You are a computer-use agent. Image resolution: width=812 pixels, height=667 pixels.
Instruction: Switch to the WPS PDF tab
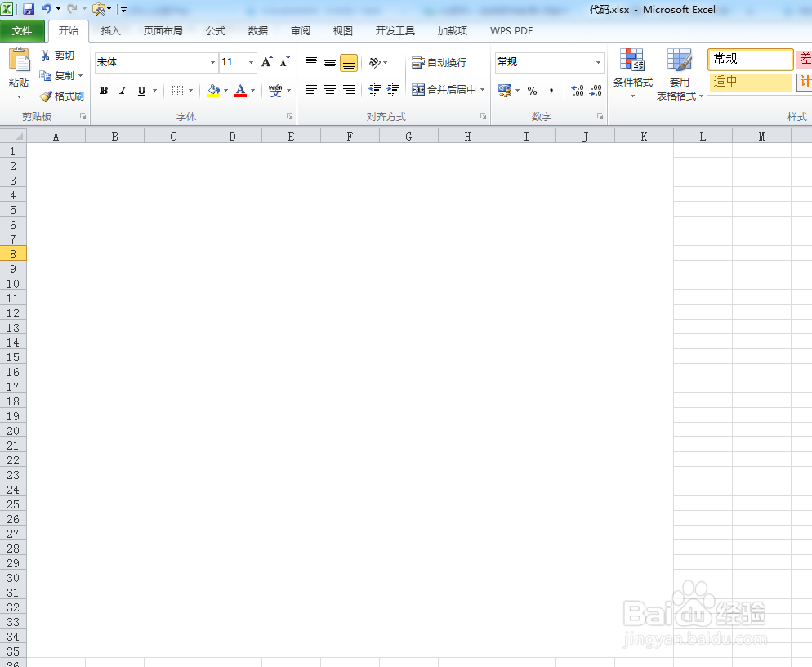pyautogui.click(x=511, y=31)
